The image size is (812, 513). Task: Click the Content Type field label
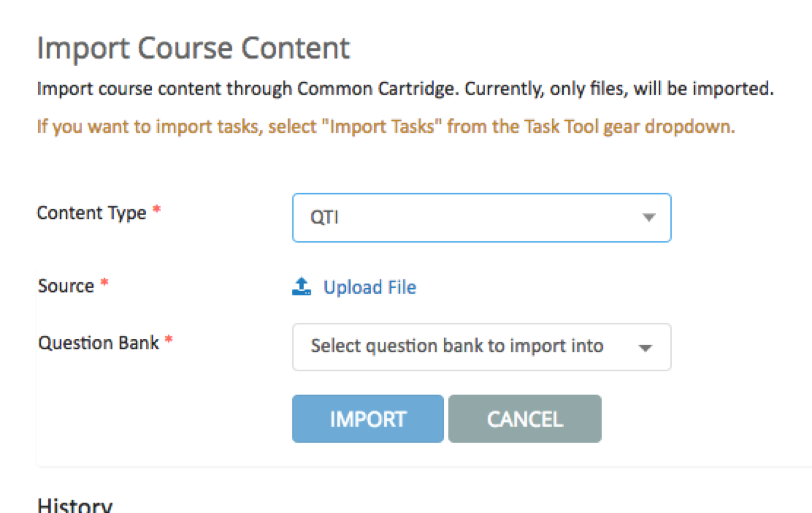(92, 213)
